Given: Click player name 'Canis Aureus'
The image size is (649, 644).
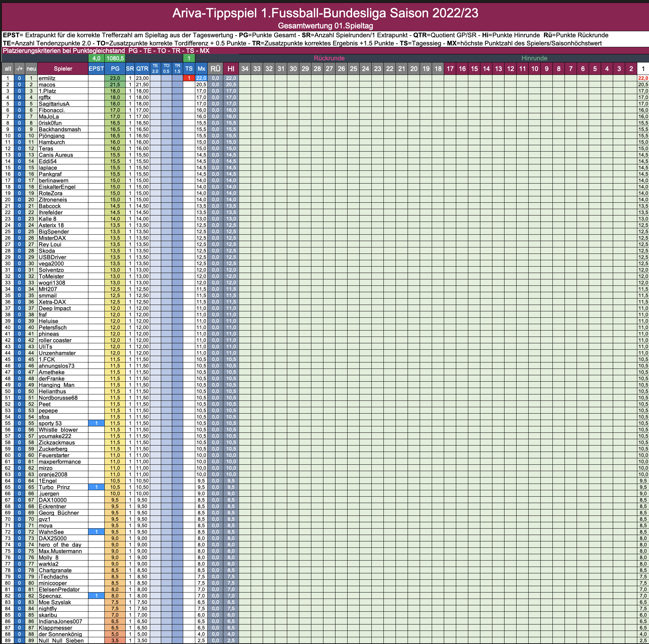Looking at the screenshot, I should 56,155.
